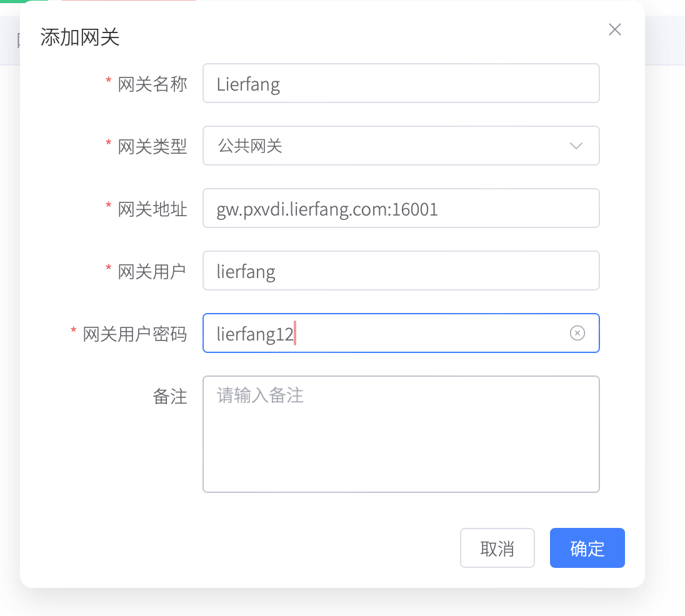Click the lierfang username text
Screen dimensions: 685x616
(246, 271)
